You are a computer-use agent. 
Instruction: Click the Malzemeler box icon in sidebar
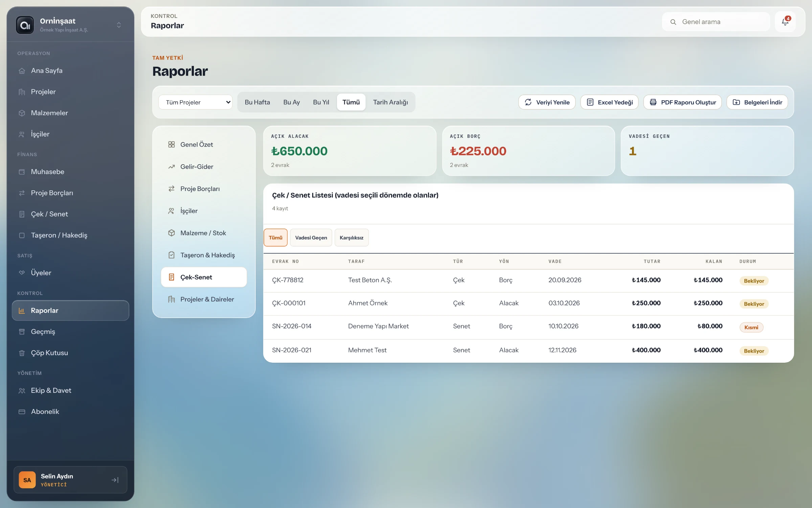(x=22, y=113)
